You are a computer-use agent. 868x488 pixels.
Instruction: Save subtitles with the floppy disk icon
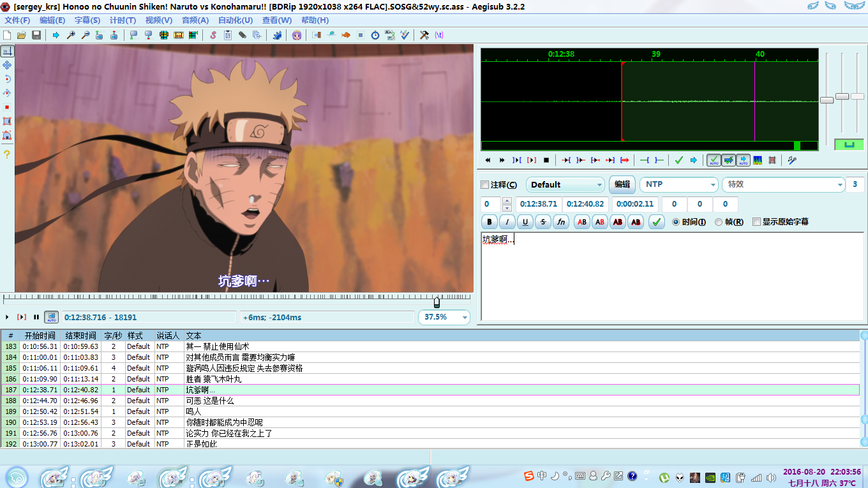[36, 35]
